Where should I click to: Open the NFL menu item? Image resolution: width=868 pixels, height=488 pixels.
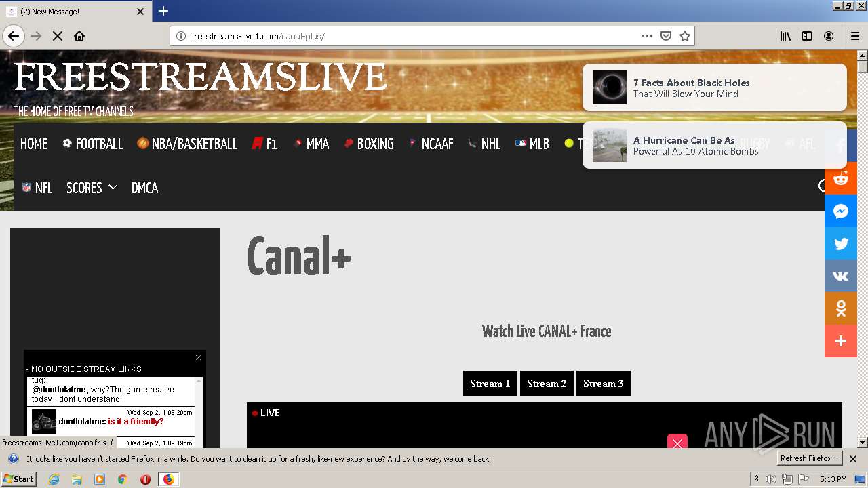[x=37, y=188]
